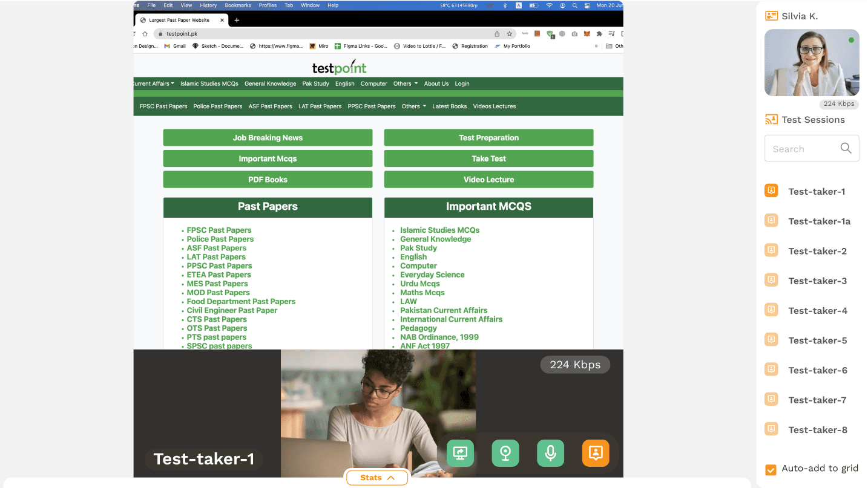Image resolution: width=868 pixels, height=488 pixels.
Task: Click the ID card icon next to Silvia K.
Action: tap(771, 16)
